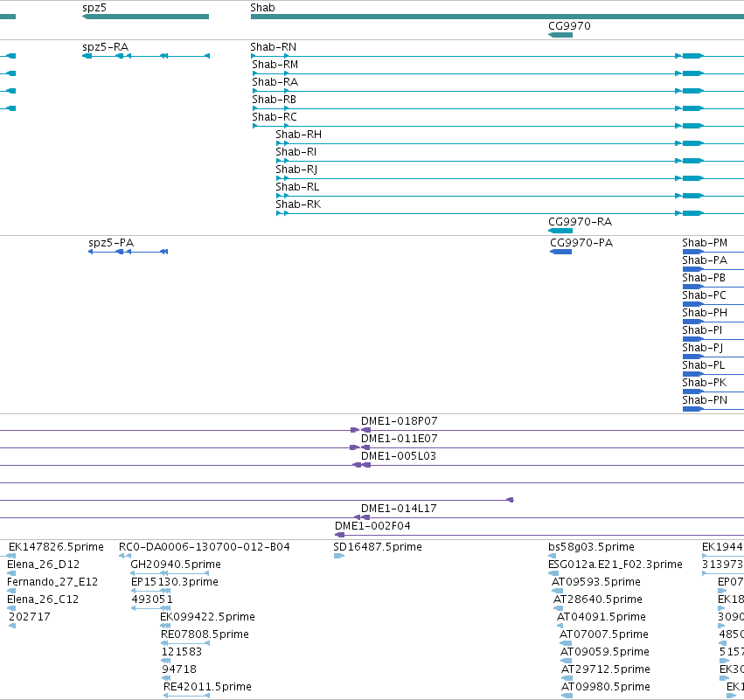Viewport: 744px width, 700px height.
Task: Click the CG9970-RA transcript label
Action: point(580,222)
